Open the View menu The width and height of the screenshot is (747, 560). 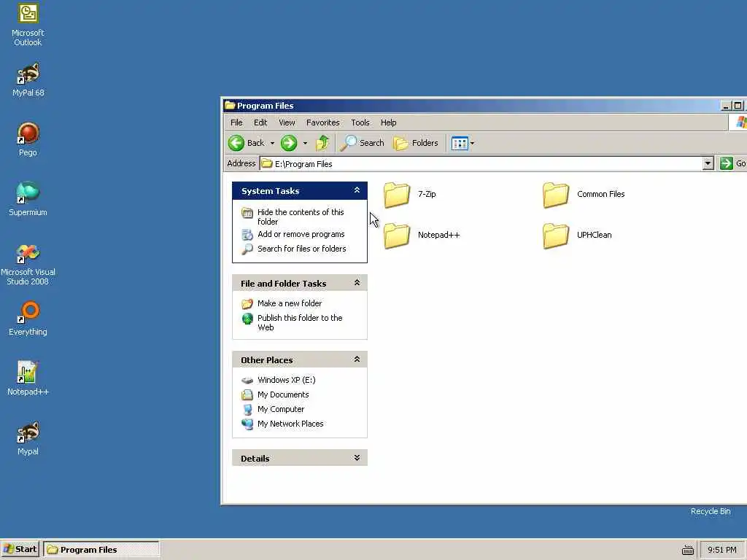pos(287,122)
